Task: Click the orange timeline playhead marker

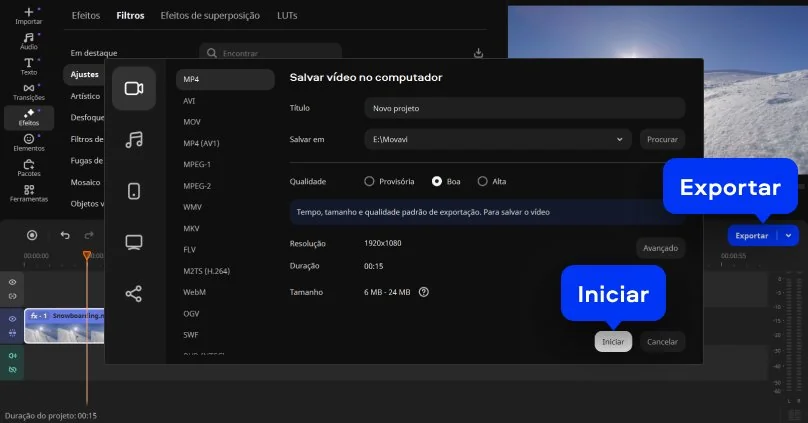Action: click(x=87, y=256)
